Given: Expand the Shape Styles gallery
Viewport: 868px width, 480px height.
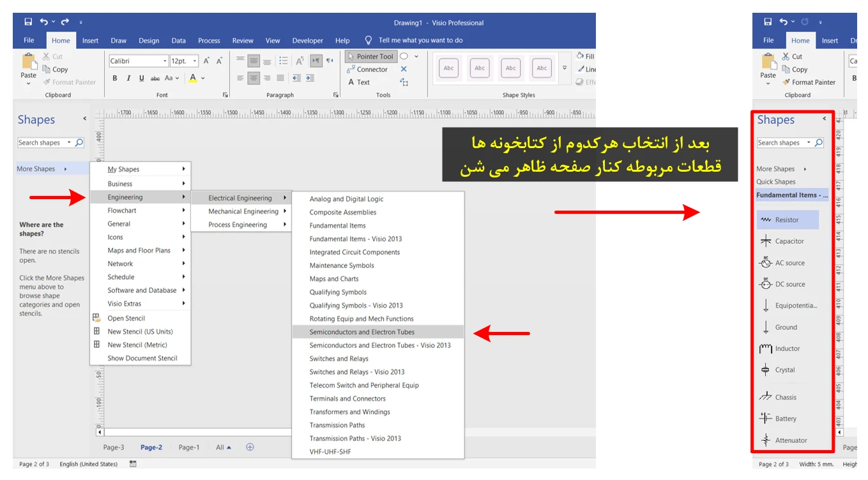Looking at the screenshot, I should 564,68.
